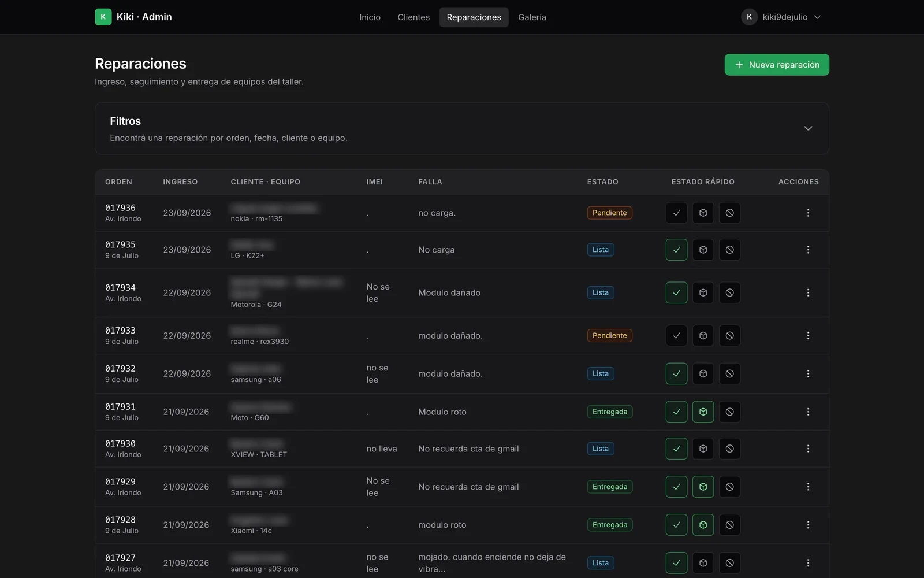
Task: Open the kiki9dejulio user dropdown
Action: [781, 17]
